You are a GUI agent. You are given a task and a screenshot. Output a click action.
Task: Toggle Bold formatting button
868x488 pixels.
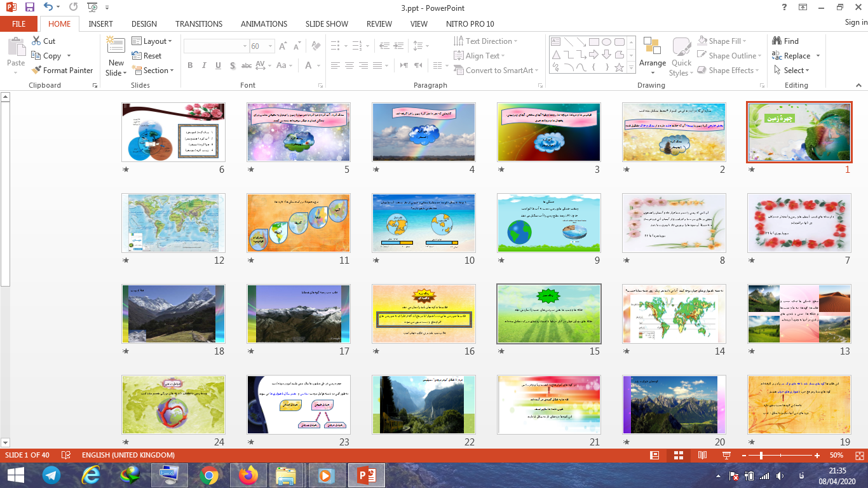pyautogui.click(x=190, y=65)
